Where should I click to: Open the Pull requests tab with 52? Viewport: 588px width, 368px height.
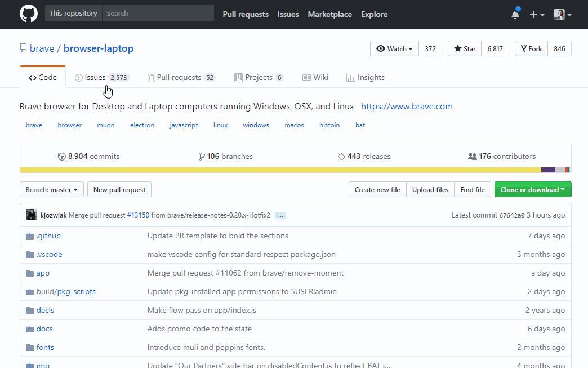[182, 77]
